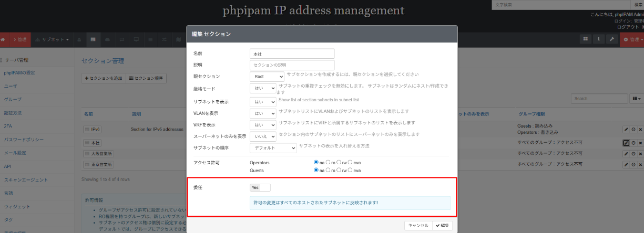
Task: Toggle the 委任 Yes switch
Action: click(x=260, y=187)
